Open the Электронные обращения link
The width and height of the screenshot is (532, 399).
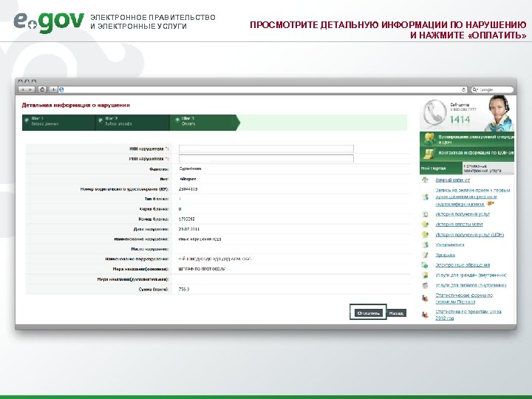point(463,265)
